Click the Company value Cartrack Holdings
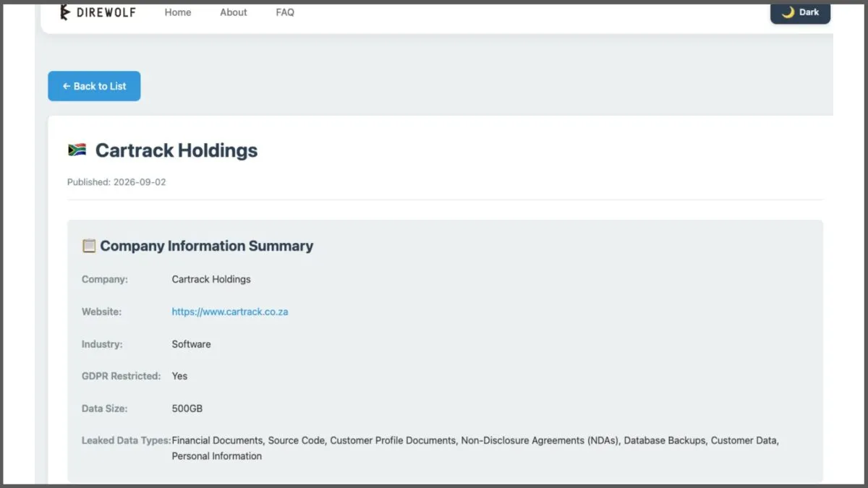 click(x=211, y=279)
